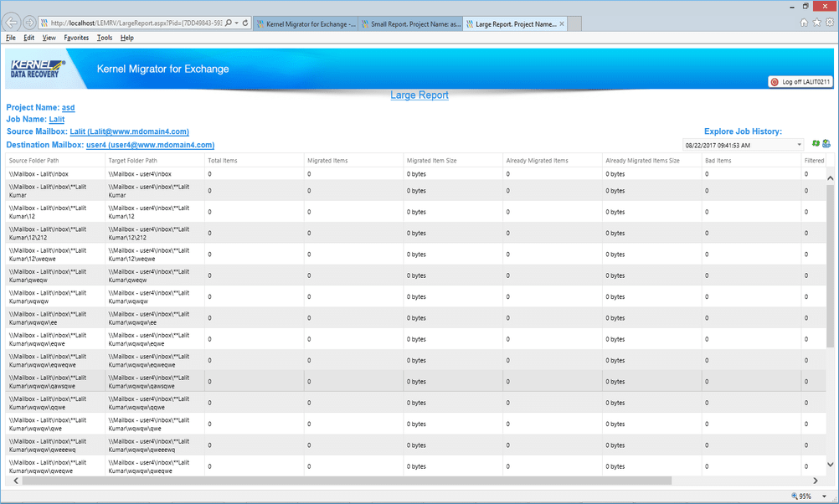Click the horizontal scroll left arrow
The height and width of the screenshot is (504, 839).
(16, 481)
